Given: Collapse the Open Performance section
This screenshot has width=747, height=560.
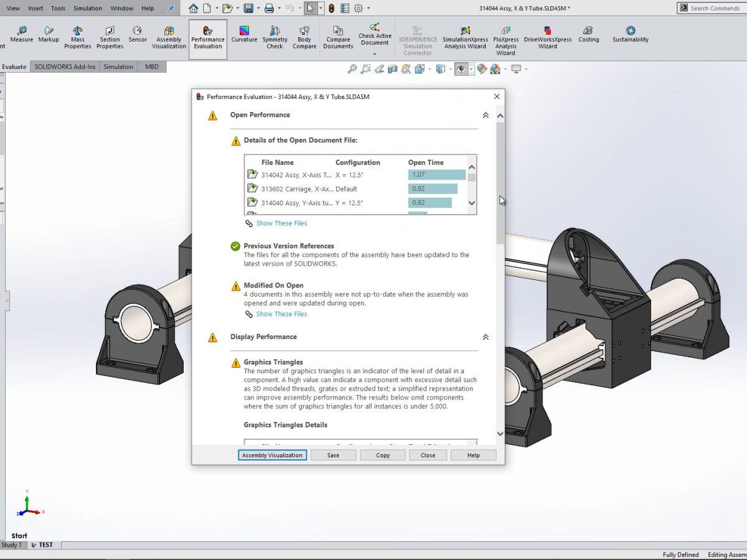Looking at the screenshot, I should coord(486,115).
